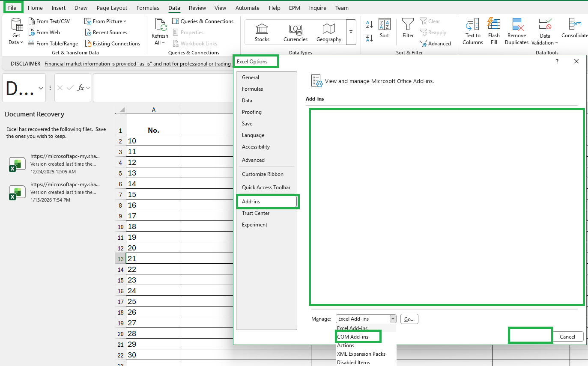This screenshot has width=588, height=366.
Task: Switch to the Home ribbon tab
Action: pyautogui.click(x=35, y=8)
